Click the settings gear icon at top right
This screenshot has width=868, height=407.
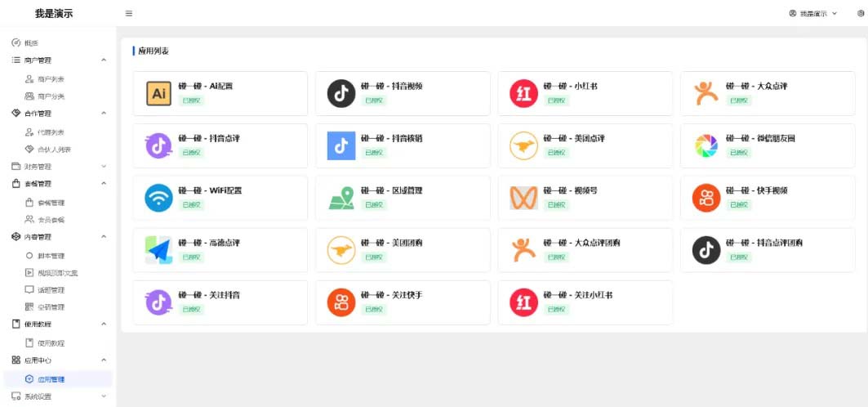point(860,13)
